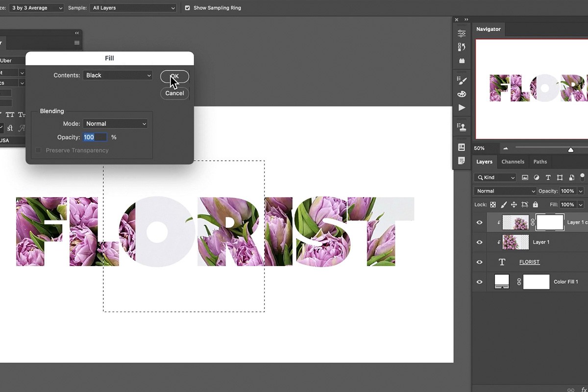The image size is (588, 392).
Task: Open Fill dialog blending Mode dropdown
Action: point(116,124)
